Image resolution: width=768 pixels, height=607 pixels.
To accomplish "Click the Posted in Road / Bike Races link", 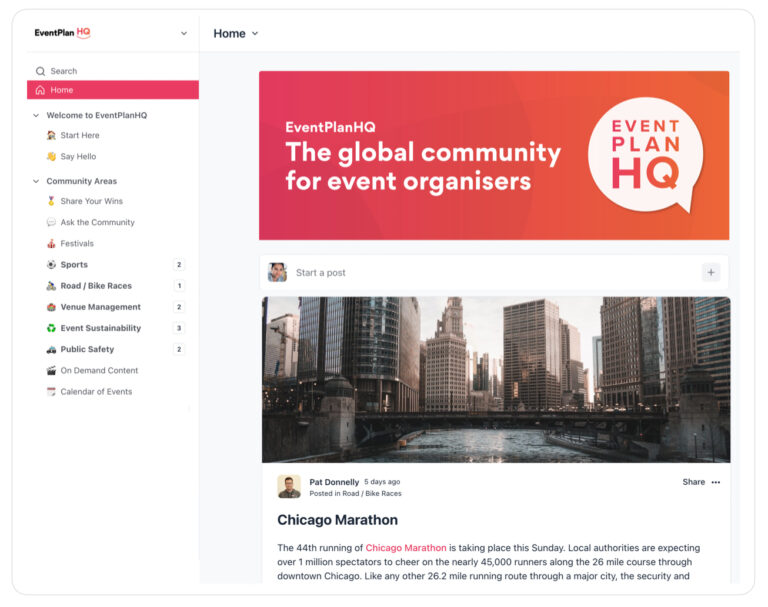I will 355,493.
